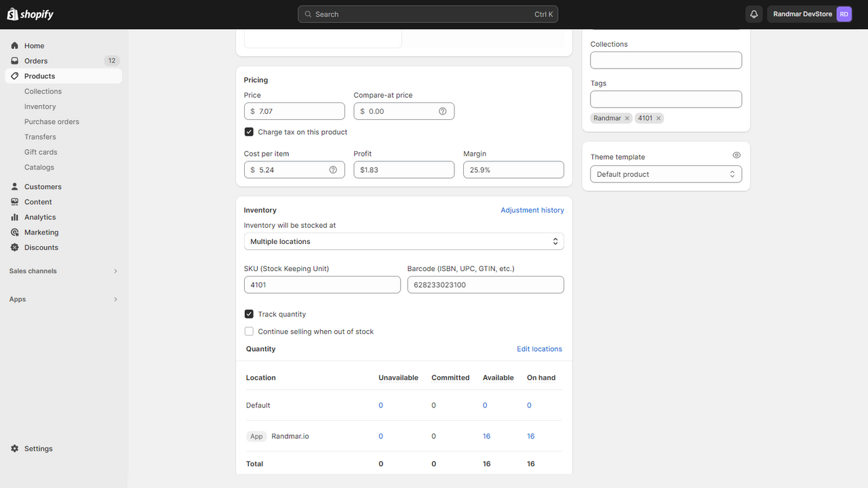Click Randmar.io unavailable 0 link

(x=380, y=436)
